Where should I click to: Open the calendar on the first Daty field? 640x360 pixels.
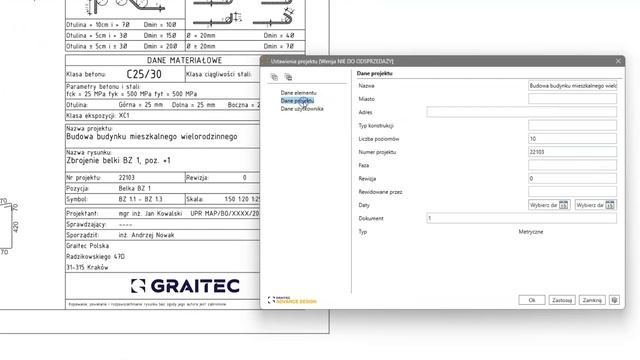tap(564, 205)
